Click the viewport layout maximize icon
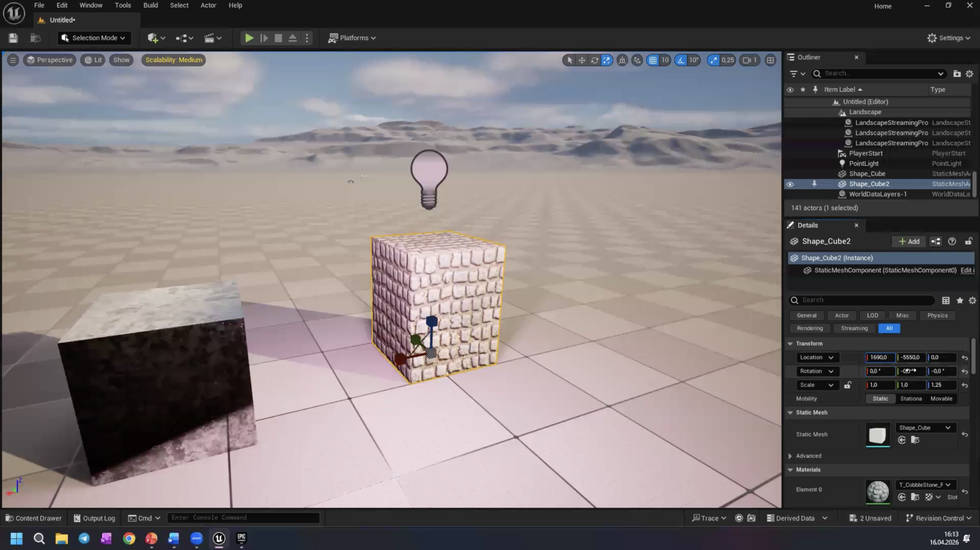This screenshot has width=980, height=550. tap(770, 60)
